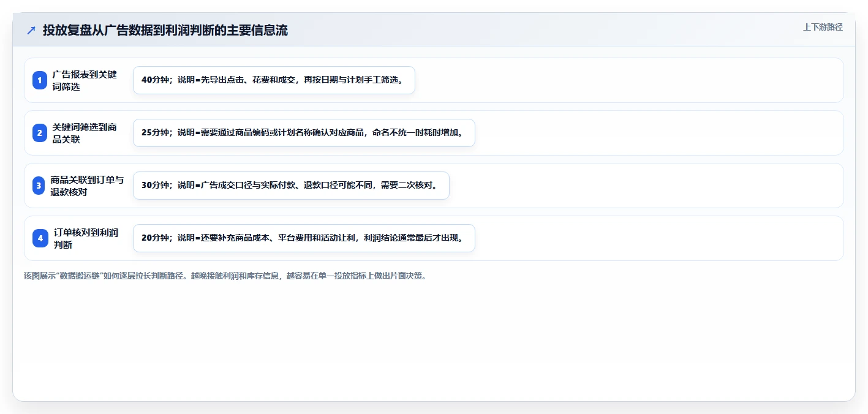Select the step 1 number badge

click(40, 80)
